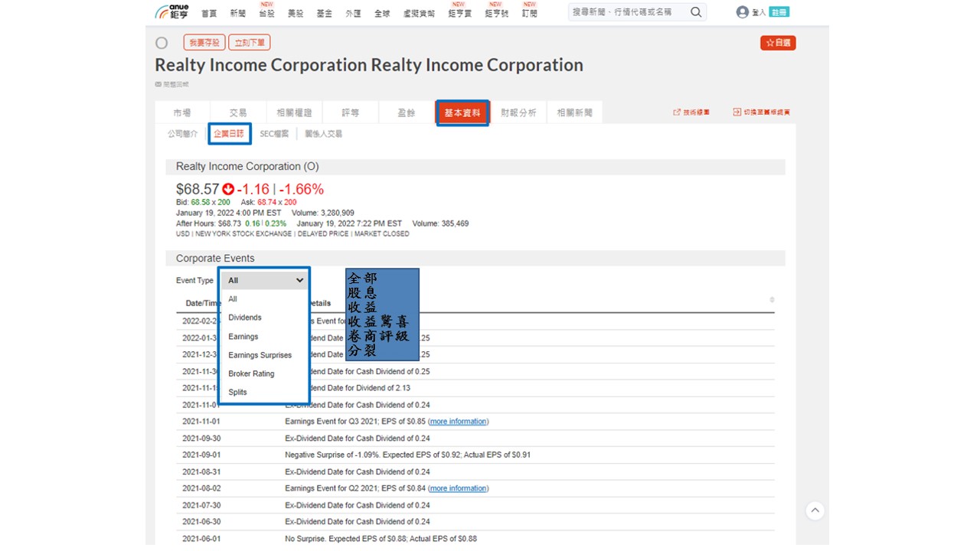Click the 我要存股 button

coord(203,43)
